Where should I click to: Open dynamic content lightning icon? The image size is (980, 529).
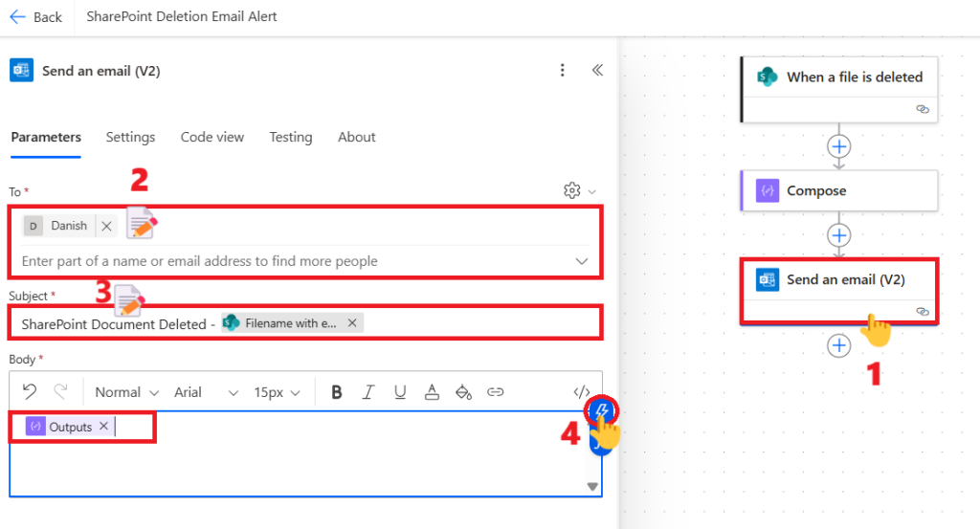pyautogui.click(x=601, y=412)
